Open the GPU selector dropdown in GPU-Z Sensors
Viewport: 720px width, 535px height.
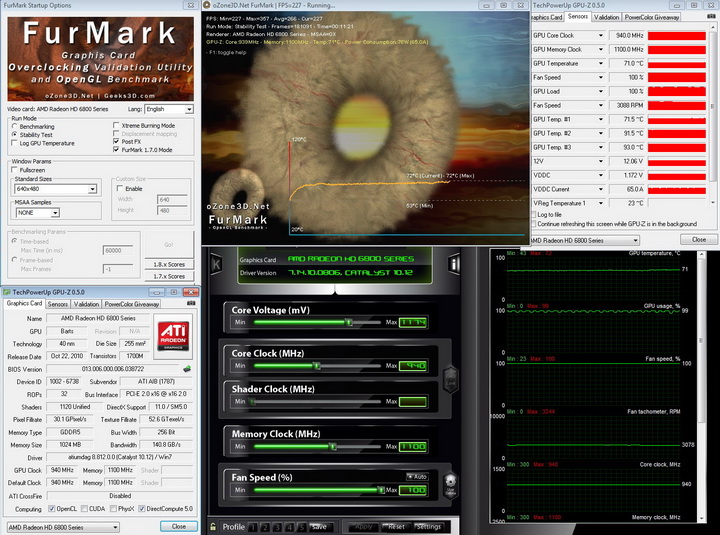pyautogui.click(x=584, y=240)
